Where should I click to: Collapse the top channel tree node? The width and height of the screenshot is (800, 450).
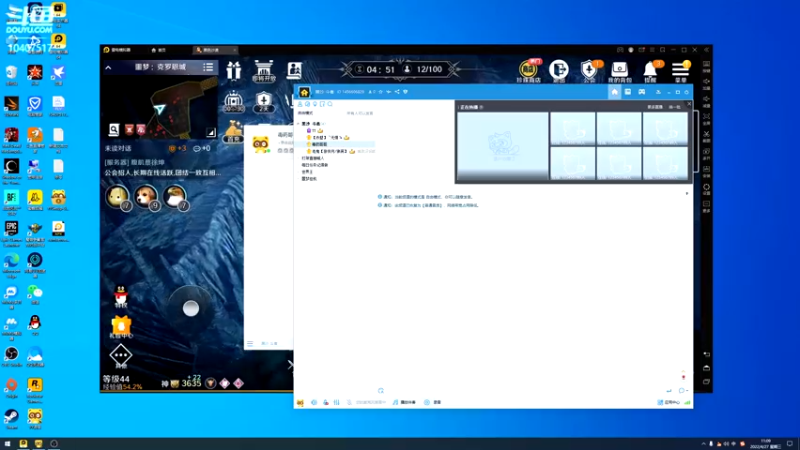pyautogui.click(x=299, y=124)
